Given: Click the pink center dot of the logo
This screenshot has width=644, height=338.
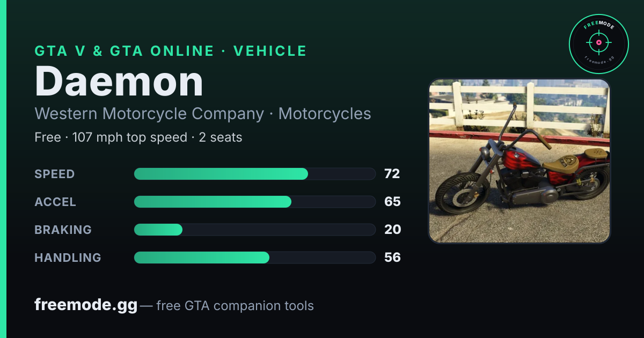Looking at the screenshot, I should [x=598, y=42].
